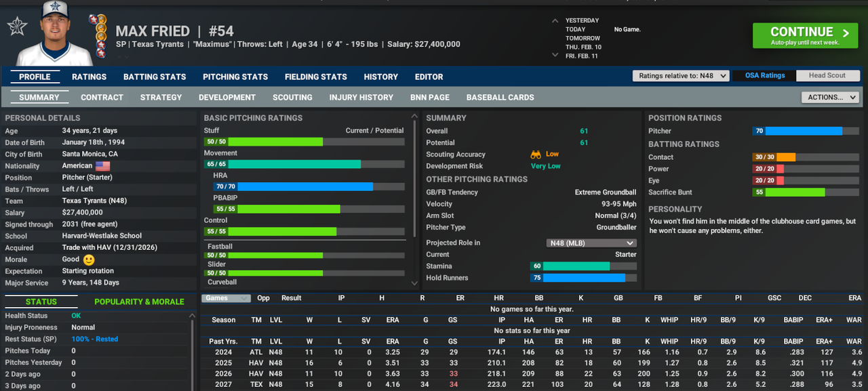Open the Popularity & Morale tab
The width and height of the screenshot is (868, 391).
pos(139,302)
